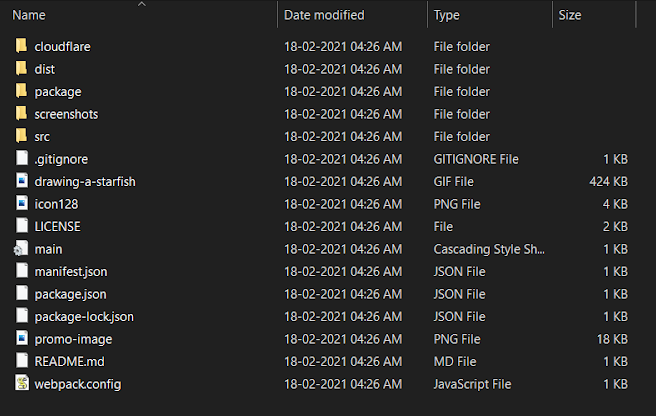The width and height of the screenshot is (656, 416).
Task: Sort files by the Name column
Action: pos(30,15)
